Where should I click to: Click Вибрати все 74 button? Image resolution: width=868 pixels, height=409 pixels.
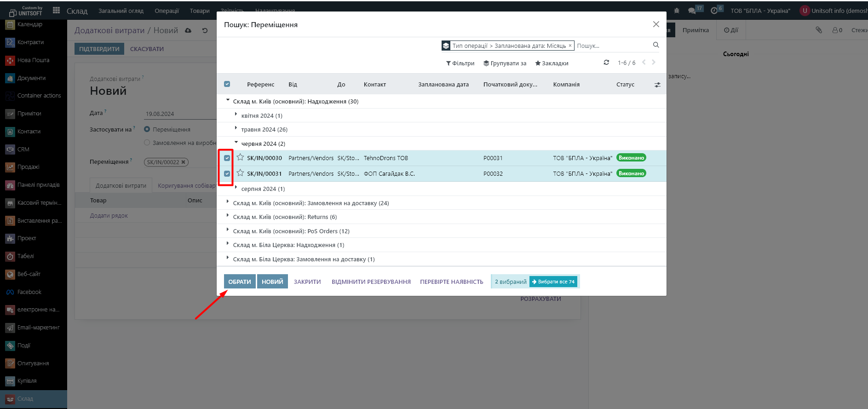tap(553, 282)
